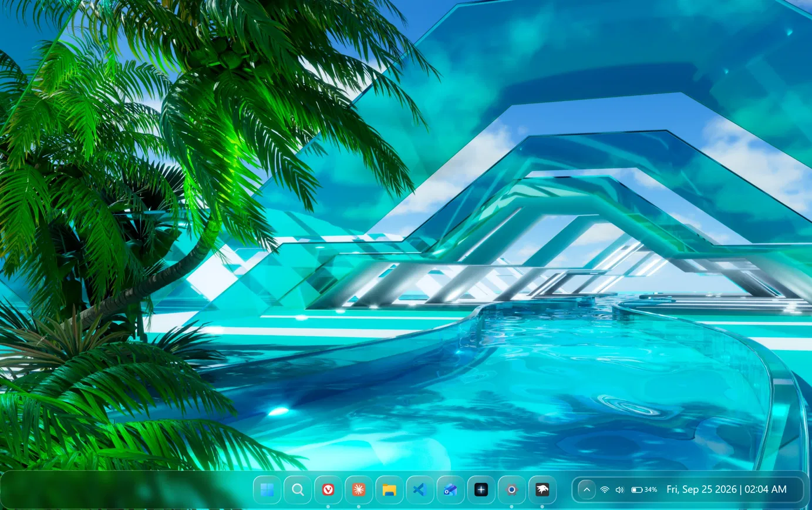
Task: Launch Visual Studio Code from taskbar
Action: click(420, 489)
